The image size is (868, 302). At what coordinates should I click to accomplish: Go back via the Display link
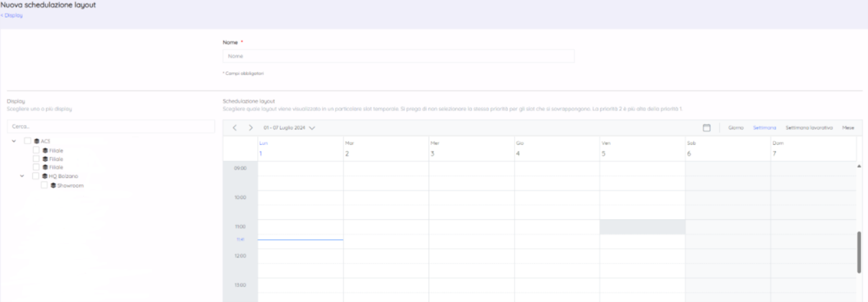coord(12,14)
